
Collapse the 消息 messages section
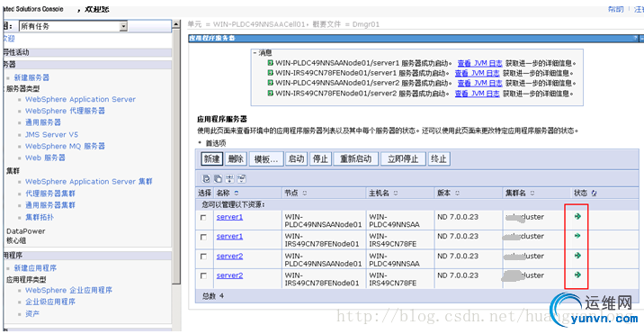255,53
